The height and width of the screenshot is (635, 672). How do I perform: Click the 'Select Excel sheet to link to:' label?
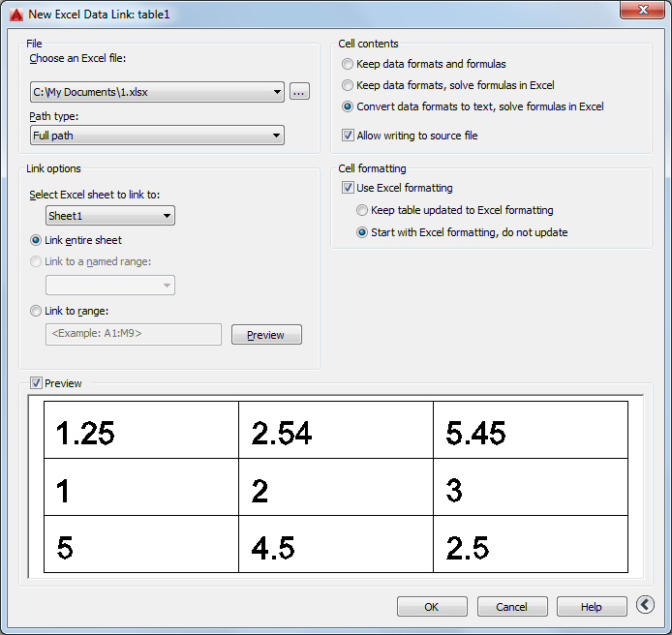pos(94,195)
